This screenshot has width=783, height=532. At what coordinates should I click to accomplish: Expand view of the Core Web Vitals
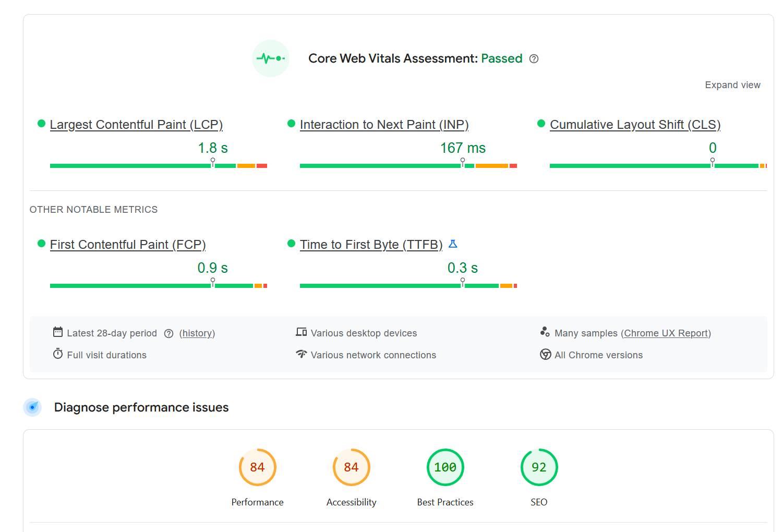pos(732,85)
